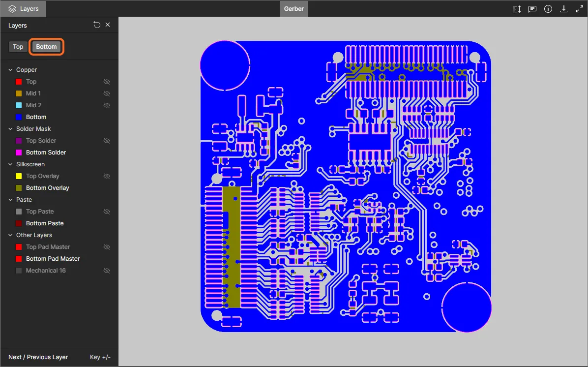Enter fullscreen with the expand icon
Image resolution: width=588 pixels, height=367 pixels.
pos(579,9)
